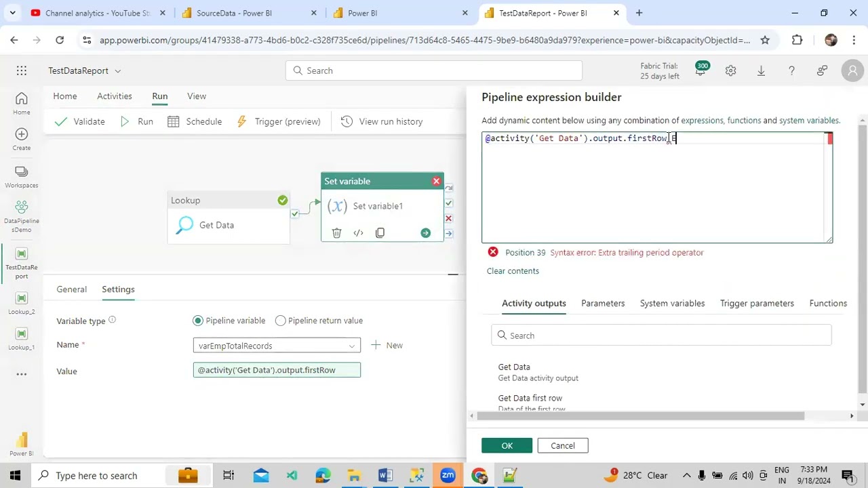
Task: Cancel the expression builder
Action: tap(563, 445)
